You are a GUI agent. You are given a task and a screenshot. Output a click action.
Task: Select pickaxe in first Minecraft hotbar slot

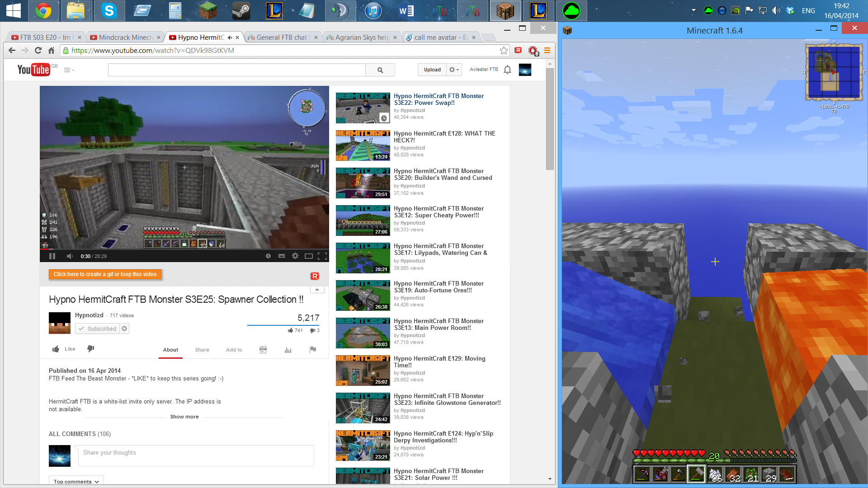pyautogui.click(x=642, y=475)
